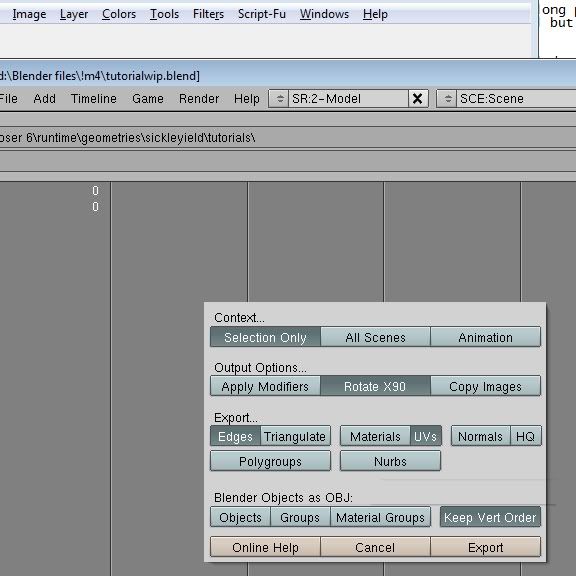Viewport: 576px width, 576px height.
Task: Open the screen layout selector arrows
Action: pyautogui.click(x=279, y=98)
